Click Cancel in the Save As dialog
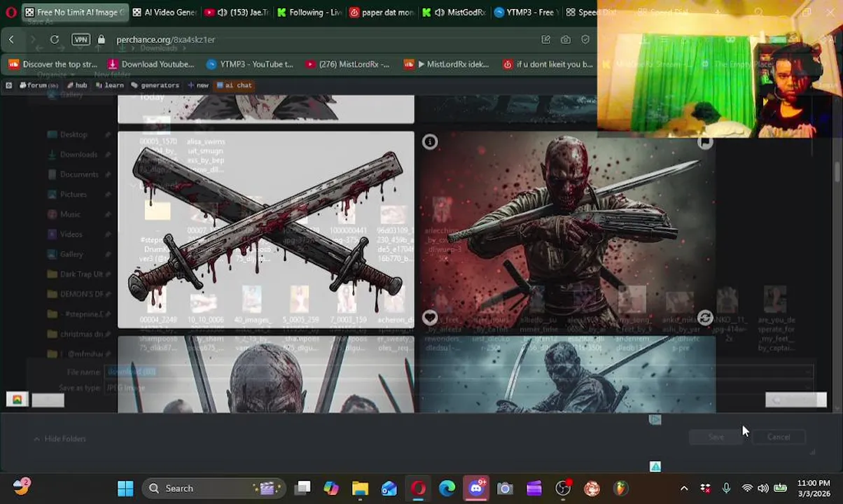The image size is (843, 504). (779, 437)
